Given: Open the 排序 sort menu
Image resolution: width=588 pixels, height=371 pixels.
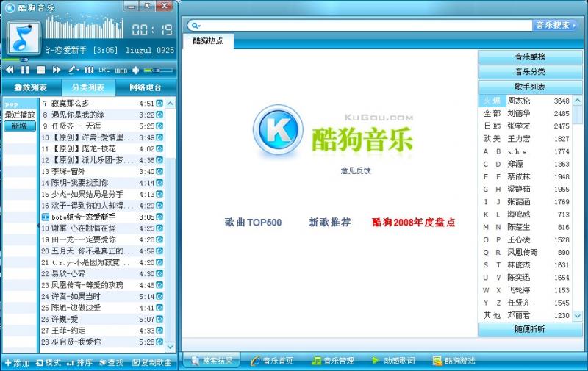Looking at the screenshot, I should coord(79,362).
